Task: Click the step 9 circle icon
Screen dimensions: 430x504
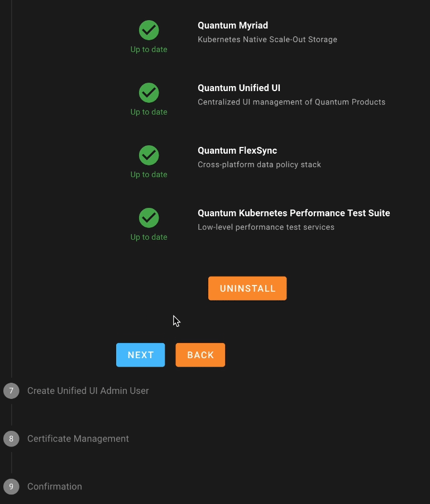Action: click(x=11, y=487)
